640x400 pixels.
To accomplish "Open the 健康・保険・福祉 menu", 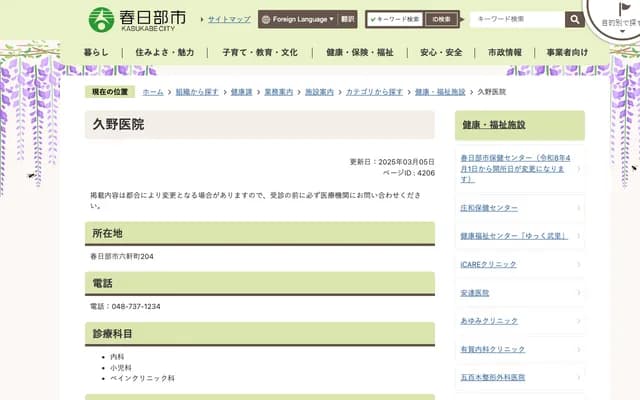I will click(x=359, y=52).
